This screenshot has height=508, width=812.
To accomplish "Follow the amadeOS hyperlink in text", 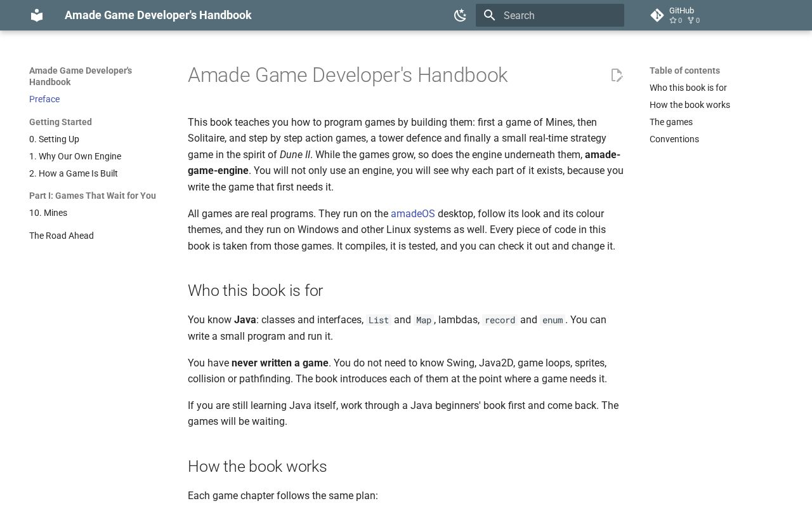I will (x=413, y=213).
